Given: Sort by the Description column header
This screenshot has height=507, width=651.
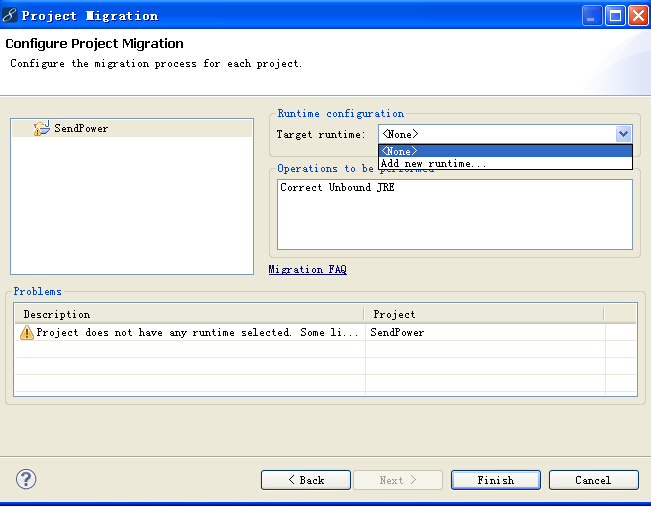Looking at the screenshot, I should [190, 314].
